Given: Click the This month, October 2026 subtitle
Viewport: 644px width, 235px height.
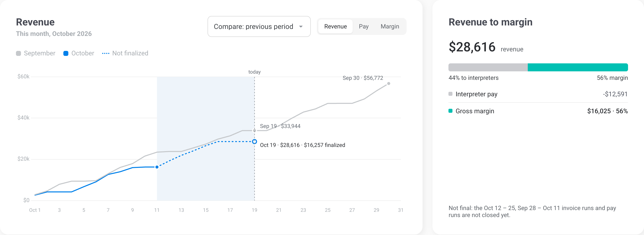Looking at the screenshot, I should point(54,34).
